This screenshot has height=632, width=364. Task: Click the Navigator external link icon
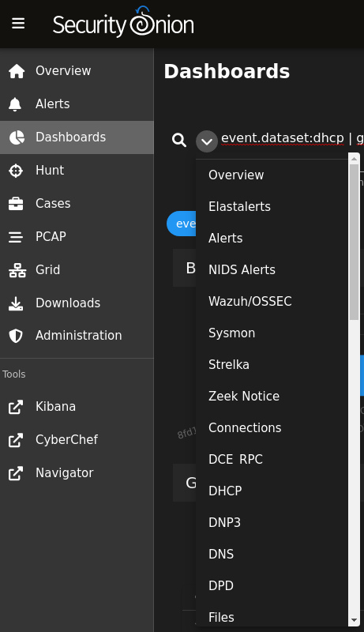16,473
